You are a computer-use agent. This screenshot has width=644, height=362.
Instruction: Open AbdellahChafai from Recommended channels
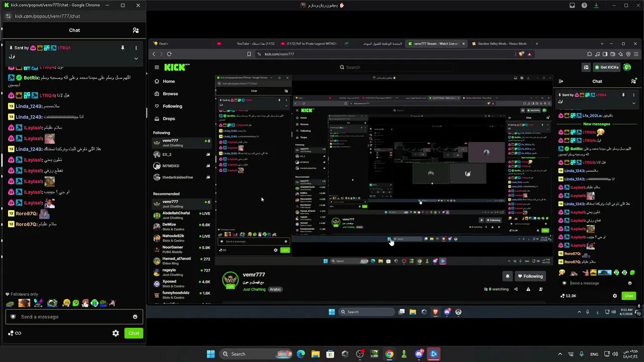pyautogui.click(x=182, y=215)
